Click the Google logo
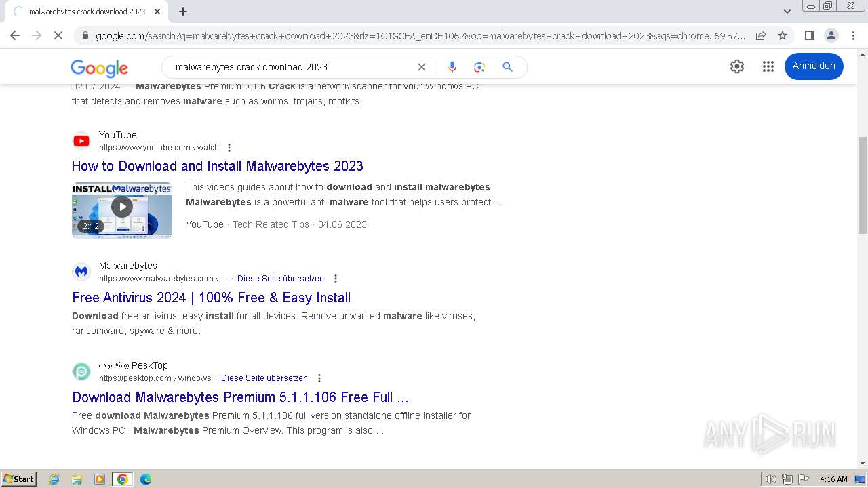The height and width of the screenshot is (488, 868). [x=99, y=68]
